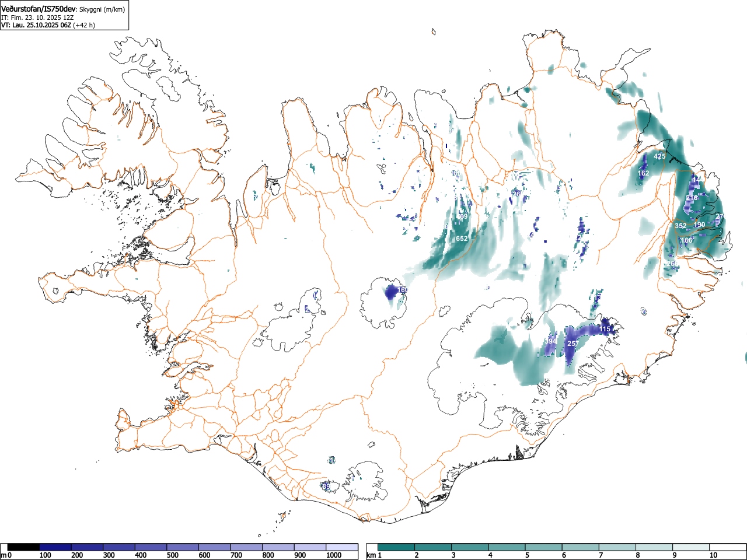This screenshot has width=747, height=560.
Task: Click the 'm 0' label on metres legend
Action: (x=6, y=555)
